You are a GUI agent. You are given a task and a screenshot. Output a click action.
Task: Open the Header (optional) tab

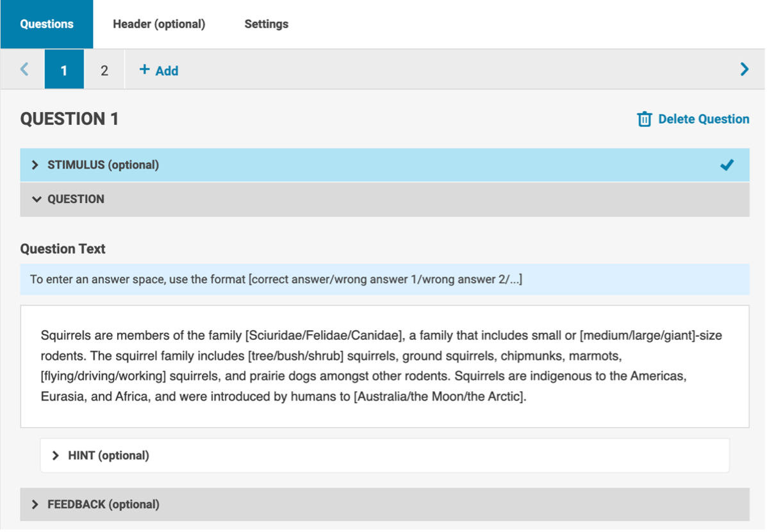pyautogui.click(x=159, y=24)
